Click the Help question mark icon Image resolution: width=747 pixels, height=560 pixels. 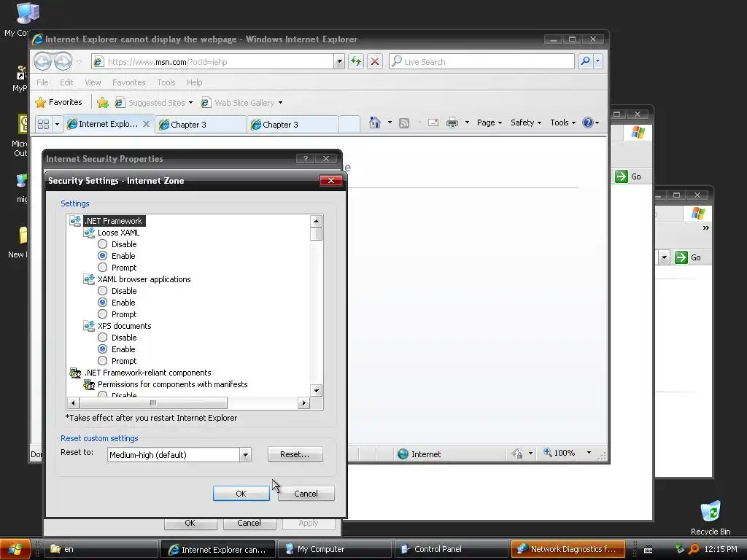[x=588, y=122]
